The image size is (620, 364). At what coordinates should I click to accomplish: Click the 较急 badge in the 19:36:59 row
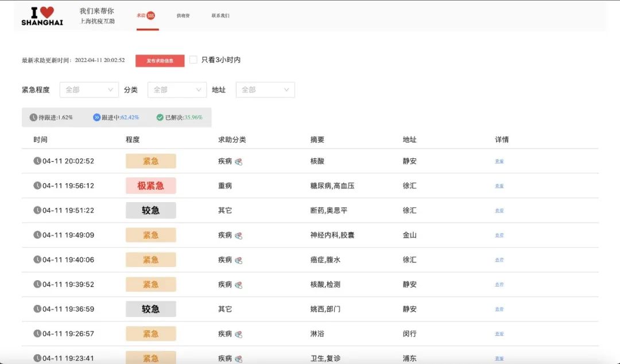[x=150, y=309]
